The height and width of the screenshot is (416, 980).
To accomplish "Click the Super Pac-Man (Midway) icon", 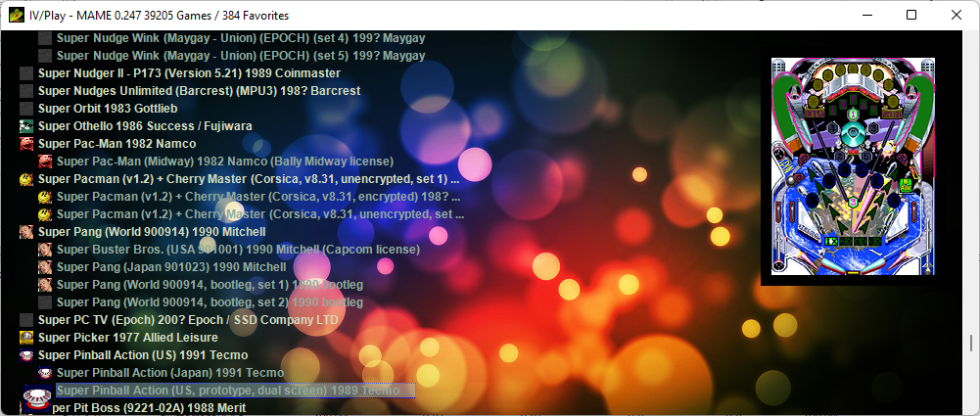I will (x=45, y=162).
